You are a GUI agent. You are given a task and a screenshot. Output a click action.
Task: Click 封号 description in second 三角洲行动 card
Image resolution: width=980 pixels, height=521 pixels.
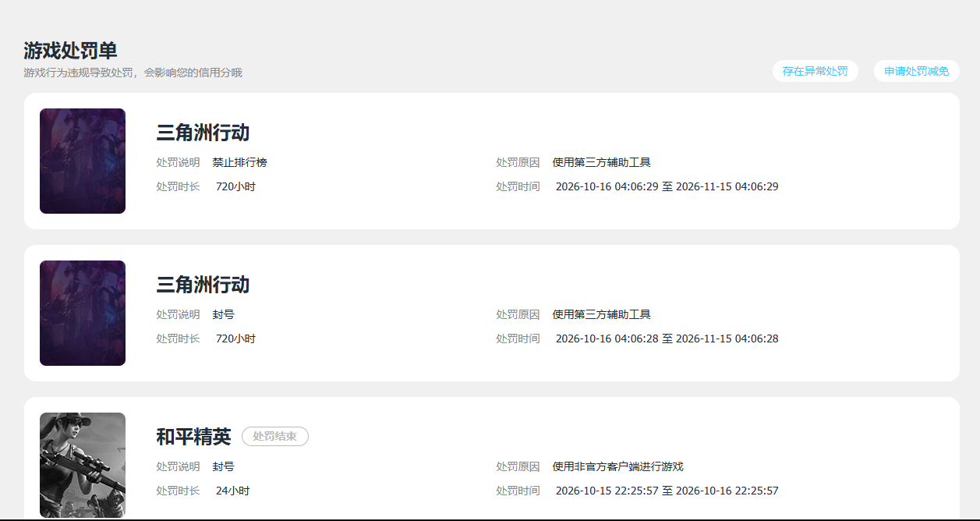point(223,314)
